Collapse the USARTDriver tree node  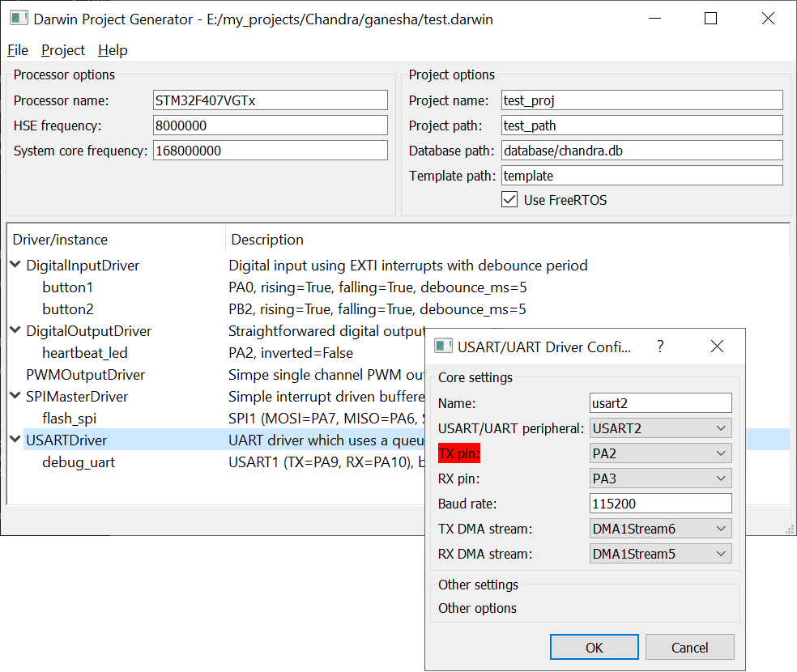tap(15, 440)
